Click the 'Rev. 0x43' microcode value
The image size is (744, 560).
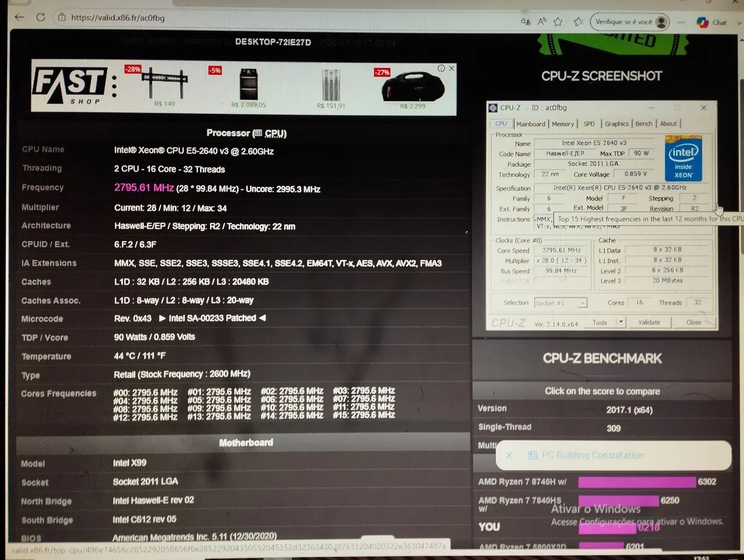point(133,319)
